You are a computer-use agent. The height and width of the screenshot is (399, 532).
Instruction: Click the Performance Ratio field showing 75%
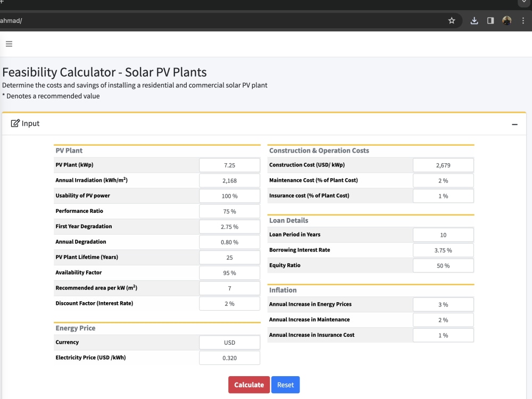[x=229, y=211]
